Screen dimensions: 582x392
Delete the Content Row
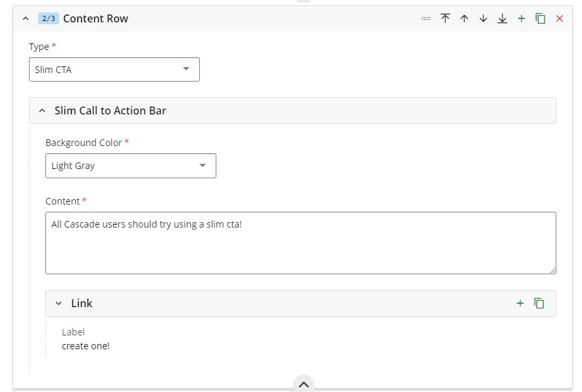(x=558, y=18)
